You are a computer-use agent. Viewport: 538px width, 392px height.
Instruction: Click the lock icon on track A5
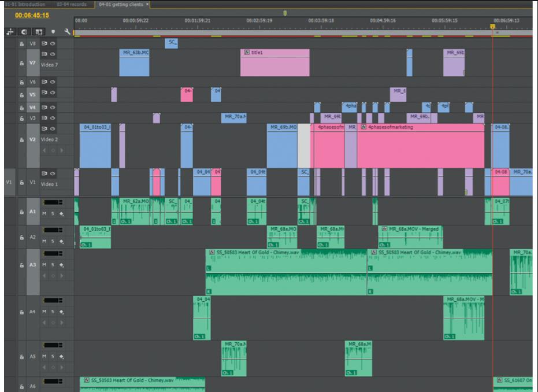tap(21, 357)
